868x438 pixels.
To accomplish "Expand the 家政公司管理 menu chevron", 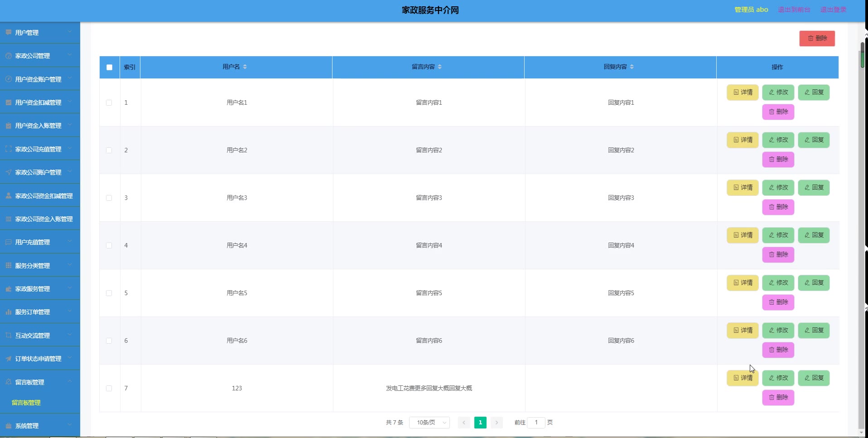I will pyautogui.click(x=70, y=55).
